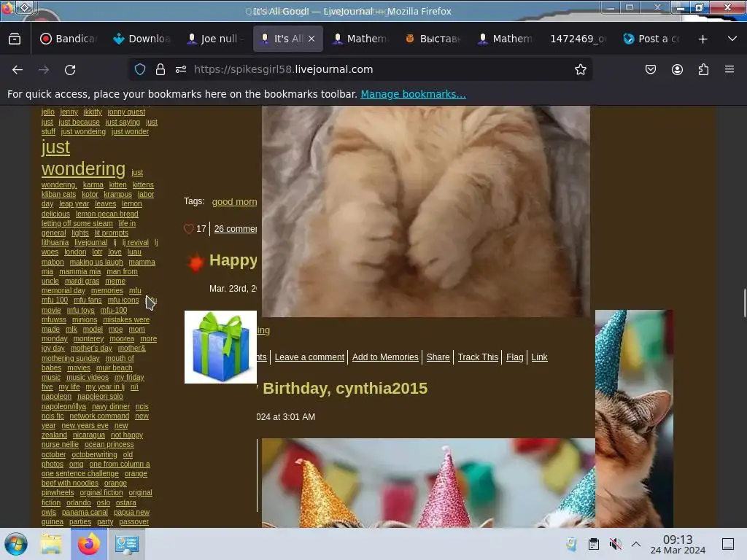
Task: Open a new tab with the plus button
Action: (703, 39)
